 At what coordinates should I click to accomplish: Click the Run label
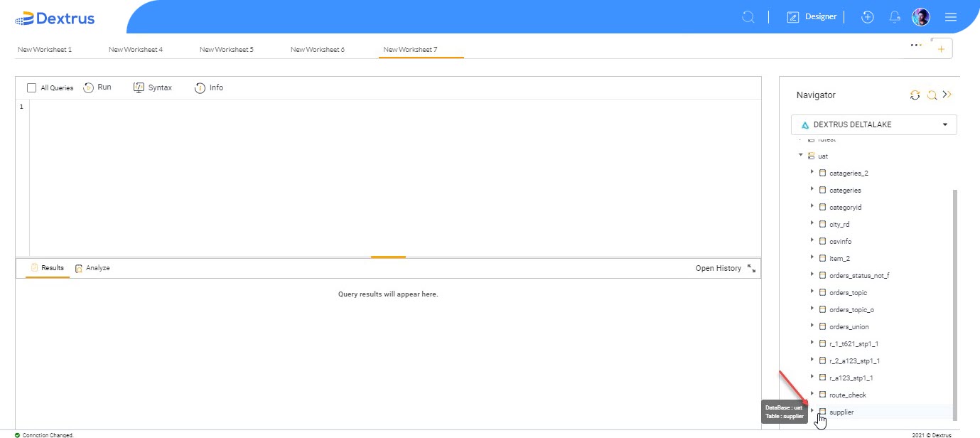click(104, 87)
